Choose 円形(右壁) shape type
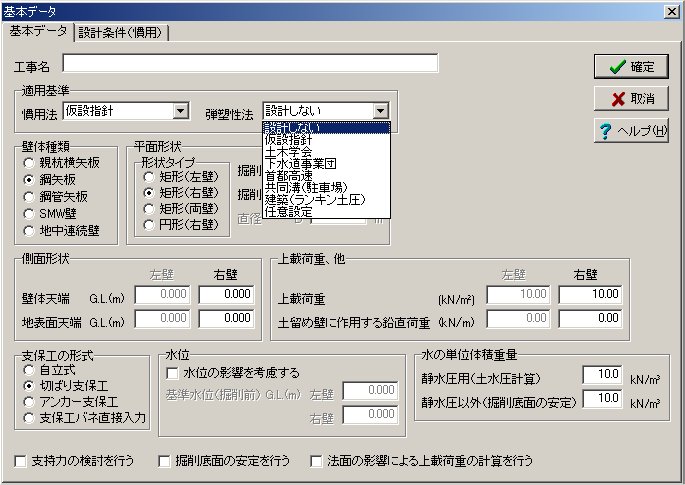Image resolution: width=685 pixels, height=485 pixels. 149,225
